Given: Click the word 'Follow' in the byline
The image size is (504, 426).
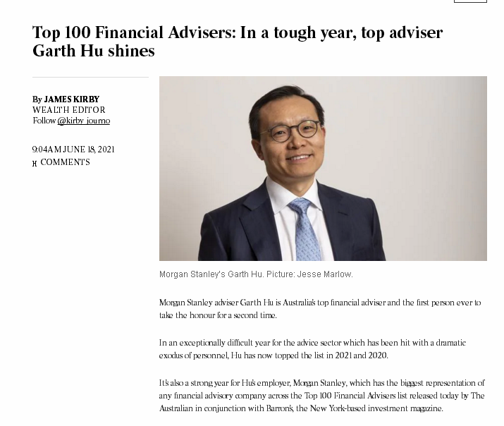Looking at the screenshot, I should (x=44, y=121).
